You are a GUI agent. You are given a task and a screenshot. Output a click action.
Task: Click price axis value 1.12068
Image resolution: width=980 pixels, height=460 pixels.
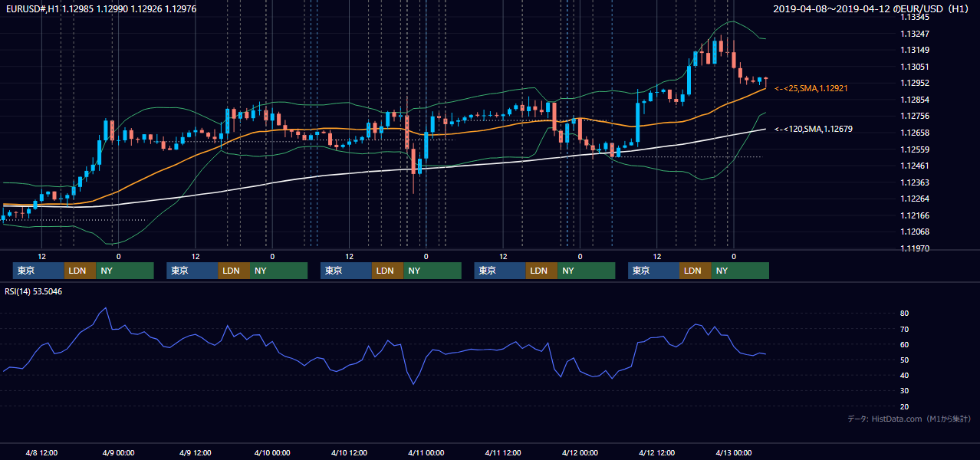point(915,232)
